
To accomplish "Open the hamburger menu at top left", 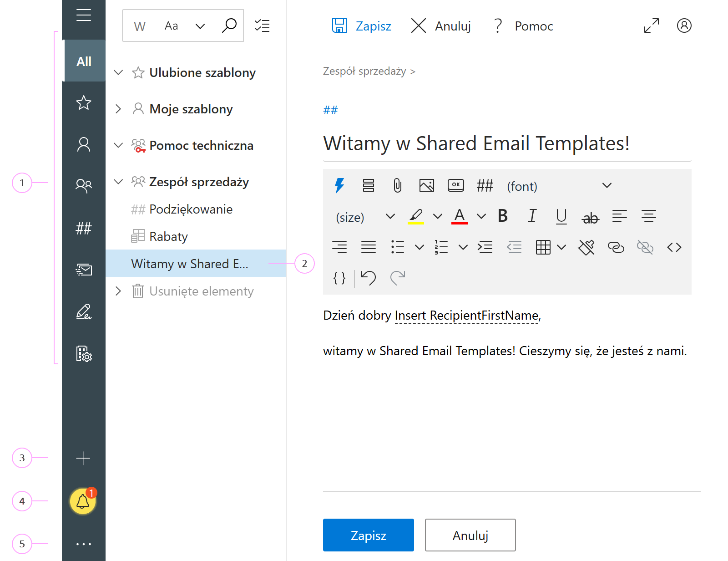I will click(x=83, y=15).
